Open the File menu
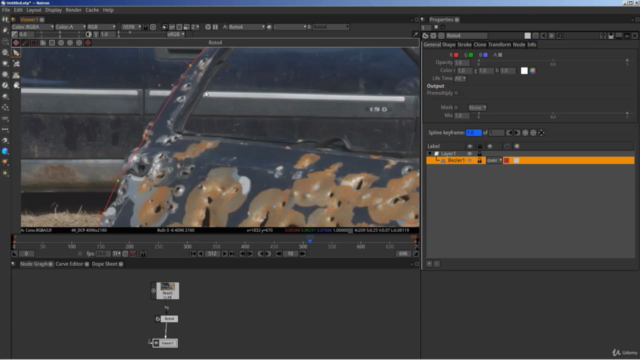The height and width of the screenshot is (360, 640). coord(6,10)
